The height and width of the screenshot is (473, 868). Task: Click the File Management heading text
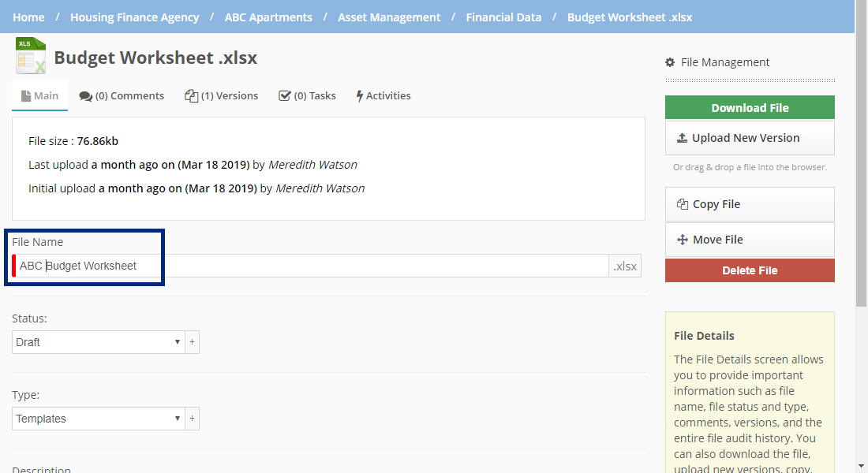(x=725, y=62)
